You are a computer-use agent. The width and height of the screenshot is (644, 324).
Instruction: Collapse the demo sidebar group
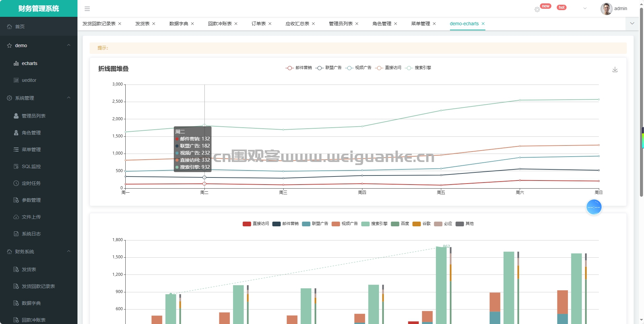coord(69,45)
